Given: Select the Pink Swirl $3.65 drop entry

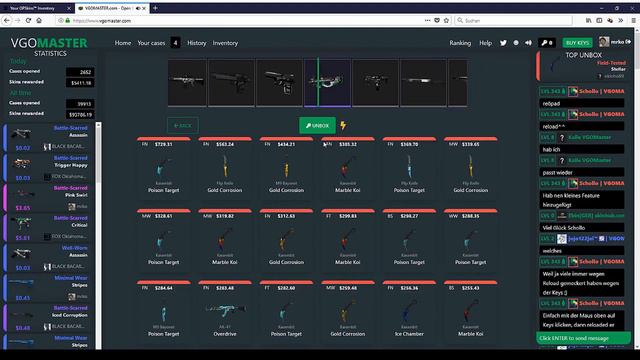Looking at the screenshot, I should click(48, 198).
